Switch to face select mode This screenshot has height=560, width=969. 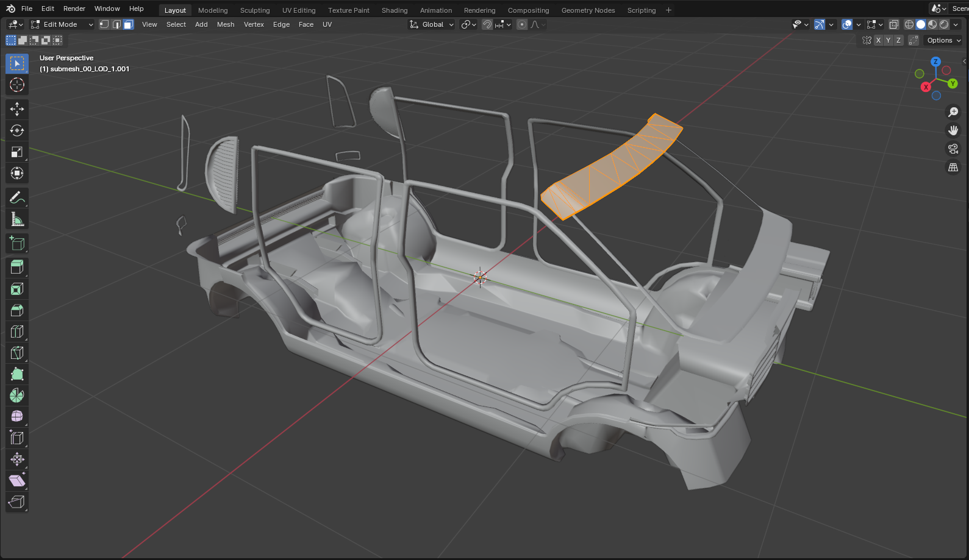[x=128, y=24]
